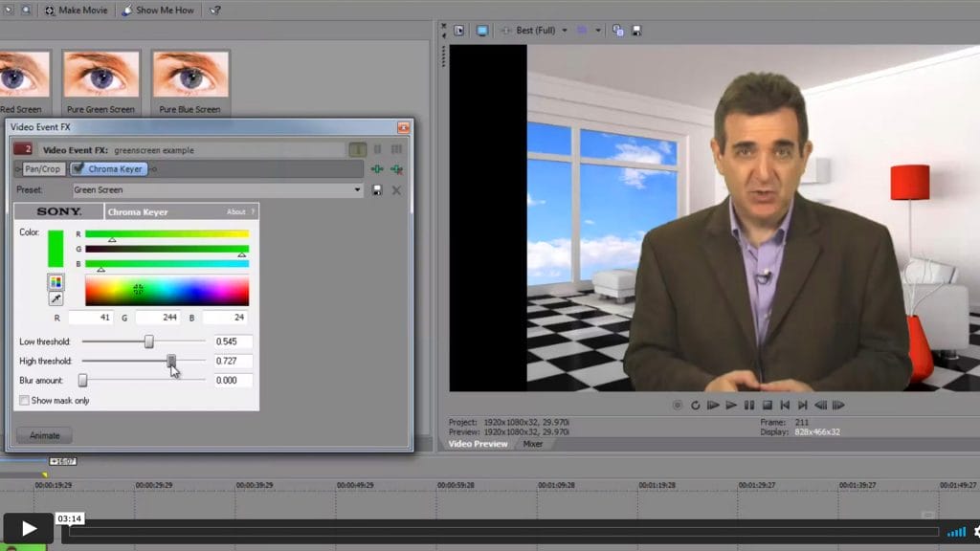Go to the start of the project
This screenshot has height=551, width=980.
pyautogui.click(x=785, y=406)
